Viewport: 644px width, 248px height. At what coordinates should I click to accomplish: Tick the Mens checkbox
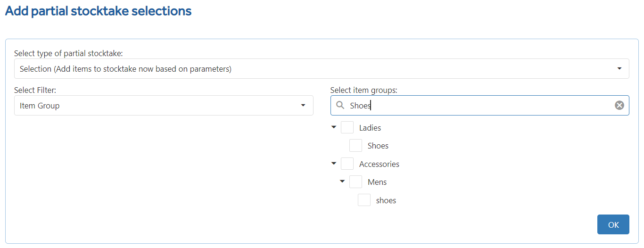coord(355,182)
